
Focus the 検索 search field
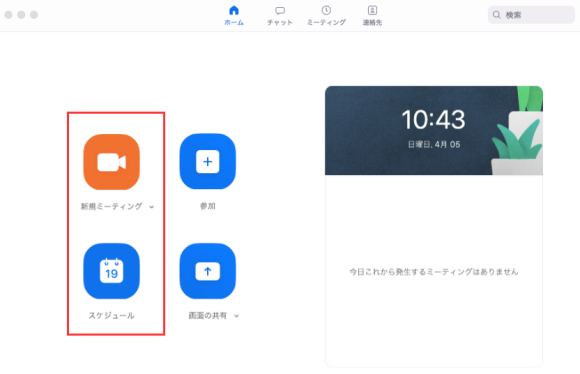(x=531, y=15)
